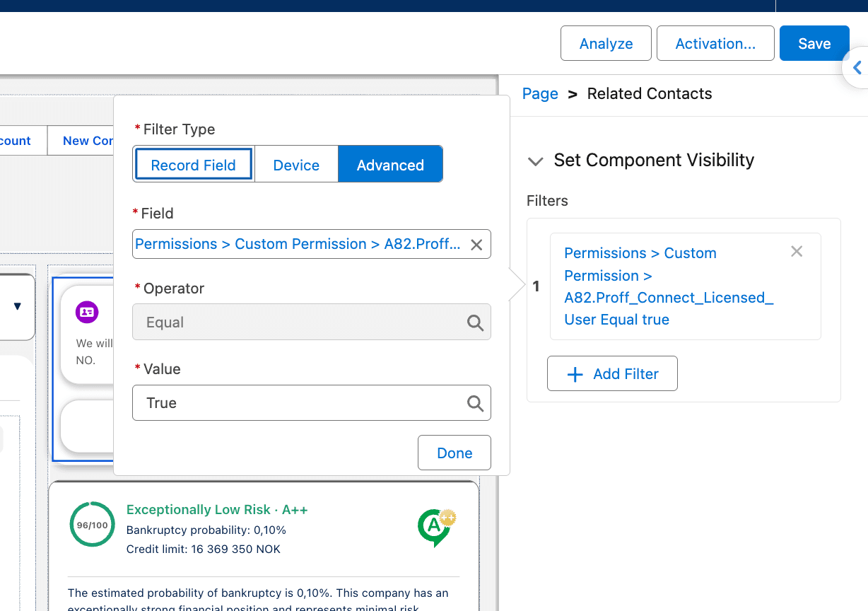Viewport: 868px width, 611px height.
Task: Collapse the properties panel chevron arrow
Action: tap(857, 68)
